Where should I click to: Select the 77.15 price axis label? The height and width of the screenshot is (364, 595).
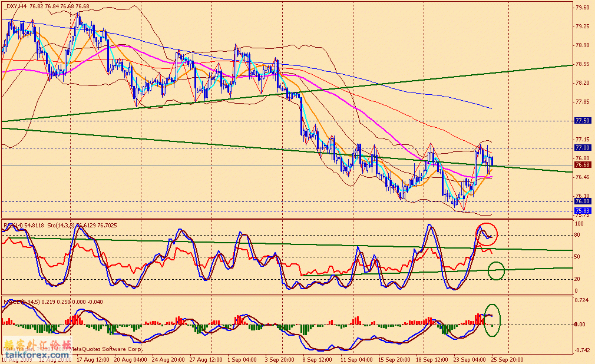point(582,140)
